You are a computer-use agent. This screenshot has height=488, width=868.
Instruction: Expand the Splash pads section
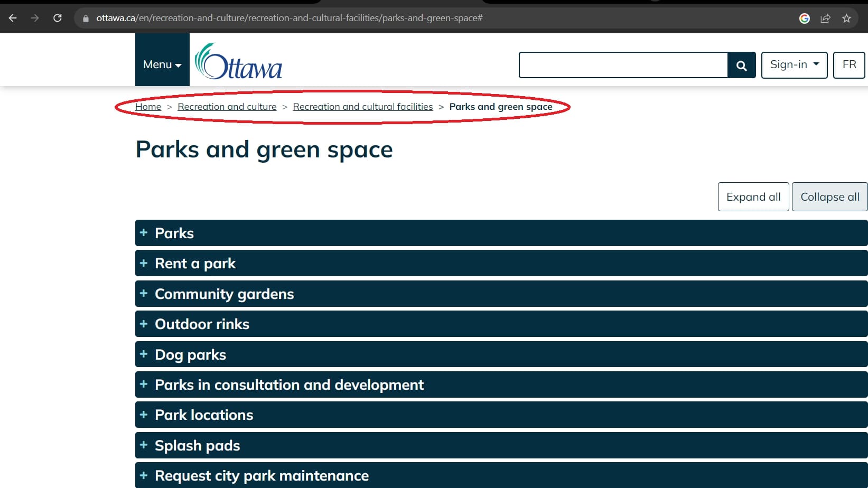pos(501,445)
